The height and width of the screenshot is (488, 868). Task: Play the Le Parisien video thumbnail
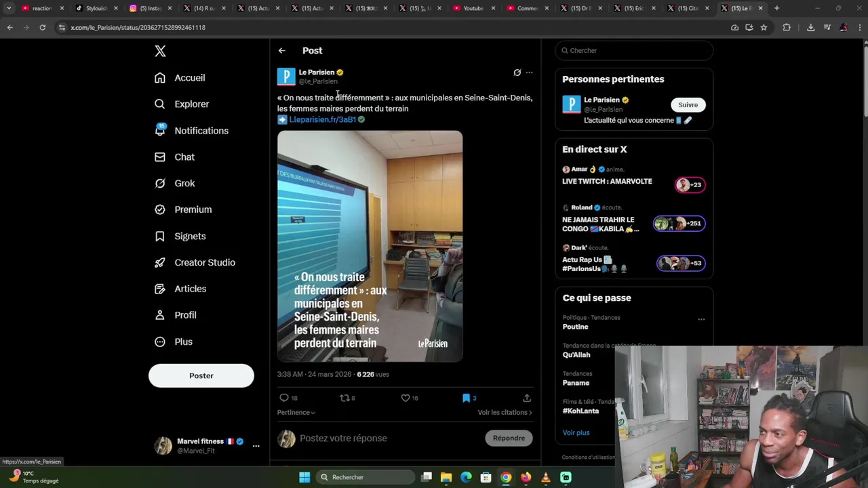pyautogui.click(x=370, y=247)
